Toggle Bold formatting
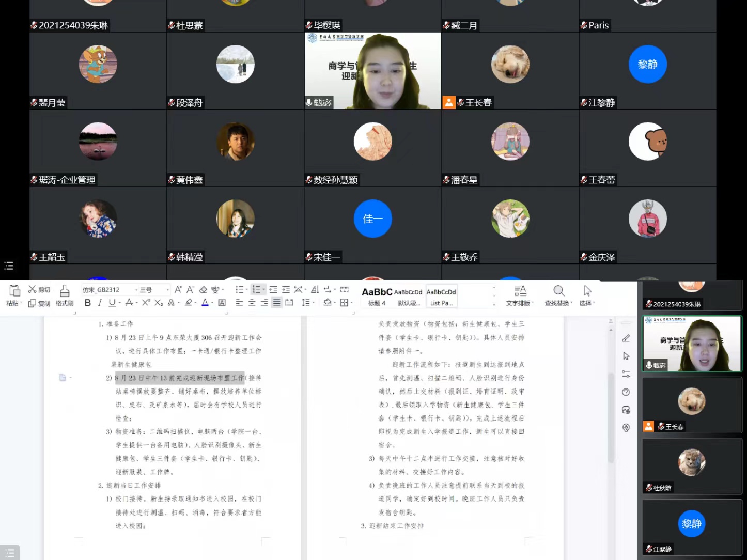Screen dimensions: 747x560 pos(87,303)
